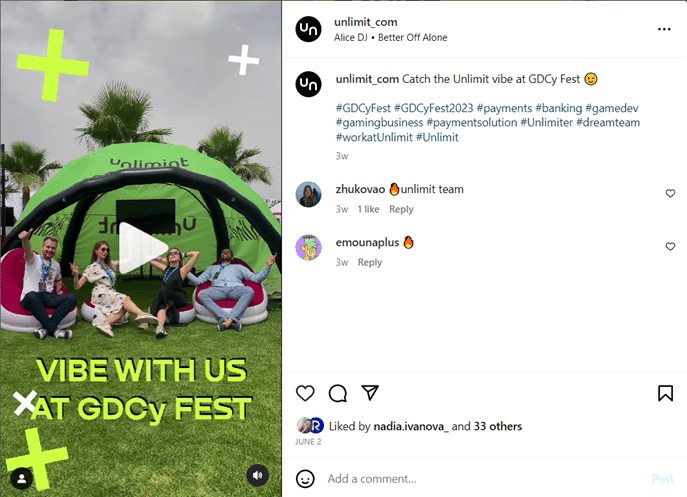
Task: Click the Add a comment field
Action: coord(484,479)
